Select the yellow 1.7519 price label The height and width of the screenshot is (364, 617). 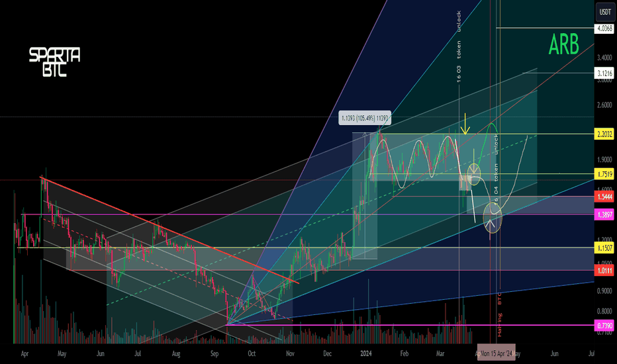click(x=605, y=174)
